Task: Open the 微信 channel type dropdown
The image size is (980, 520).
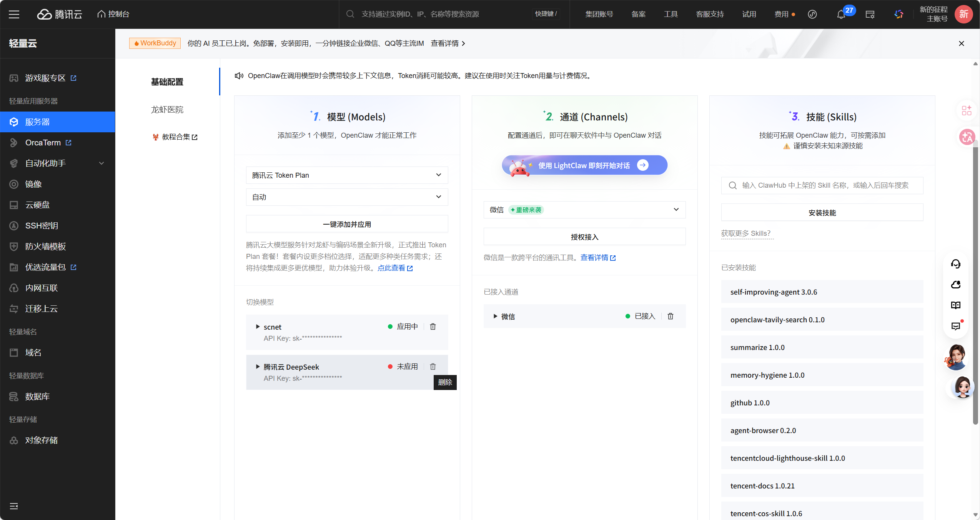Action: (x=584, y=210)
